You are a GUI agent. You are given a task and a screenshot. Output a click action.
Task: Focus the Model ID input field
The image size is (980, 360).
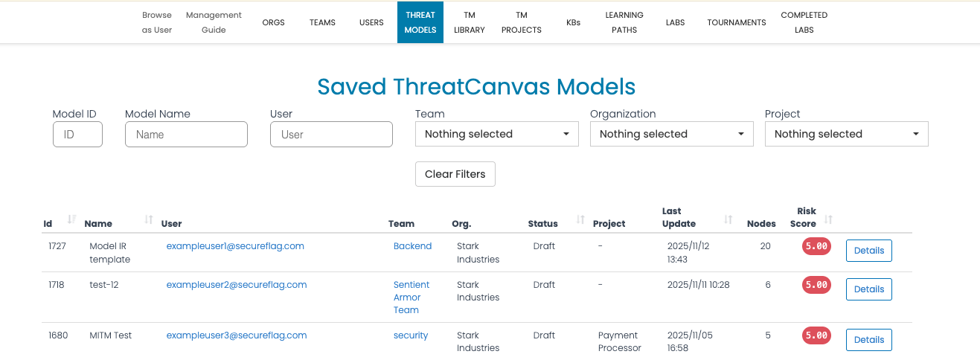(x=77, y=135)
